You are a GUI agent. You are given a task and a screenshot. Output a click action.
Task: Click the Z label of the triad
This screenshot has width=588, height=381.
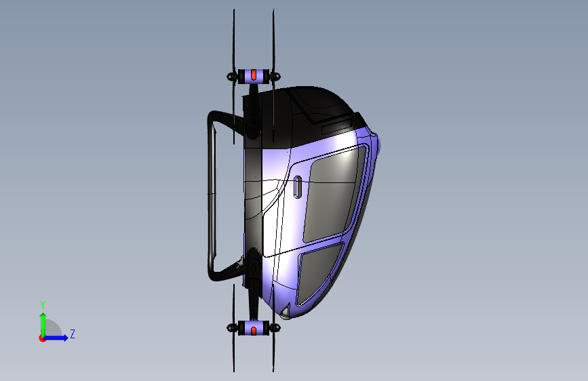click(73, 334)
